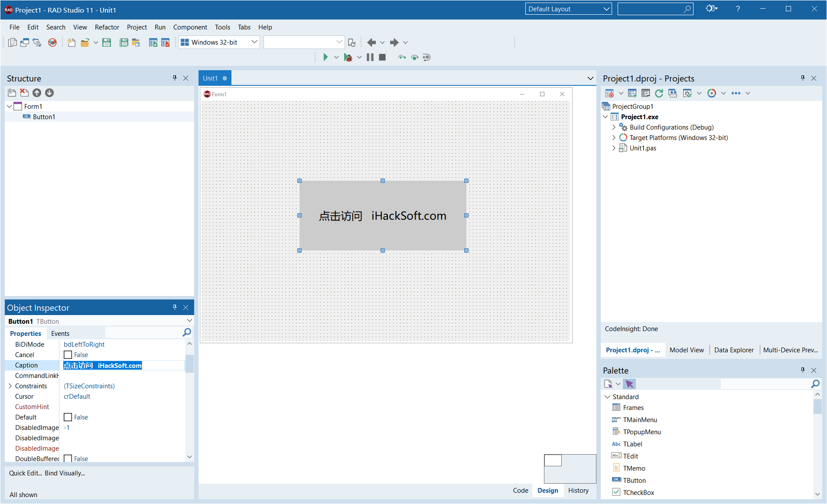The height and width of the screenshot is (504, 827).
Task: Delete selected item in Structure toolbar
Action: 24,93
